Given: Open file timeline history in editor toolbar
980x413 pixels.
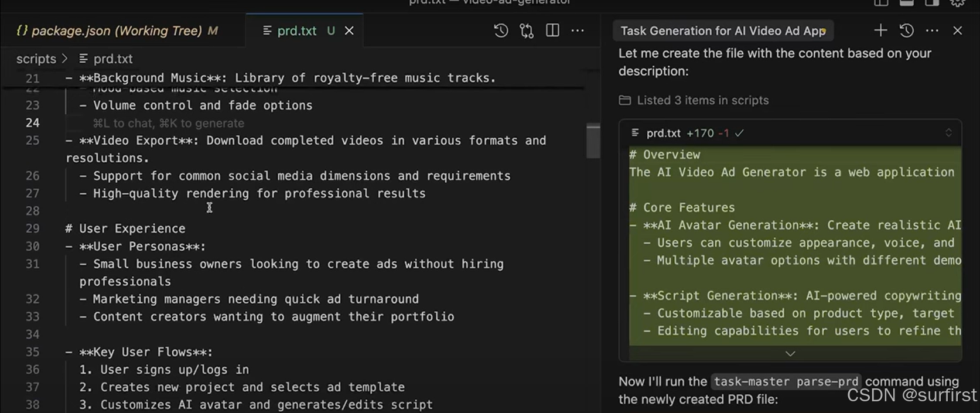Looking at the screenshot, I should point(501,30).
